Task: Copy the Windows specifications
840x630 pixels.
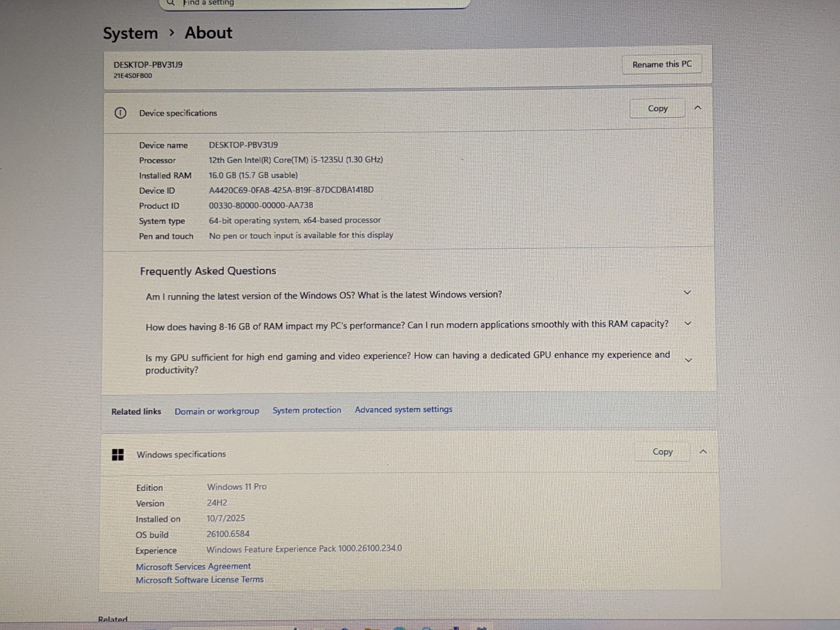Action: (662, 451)
